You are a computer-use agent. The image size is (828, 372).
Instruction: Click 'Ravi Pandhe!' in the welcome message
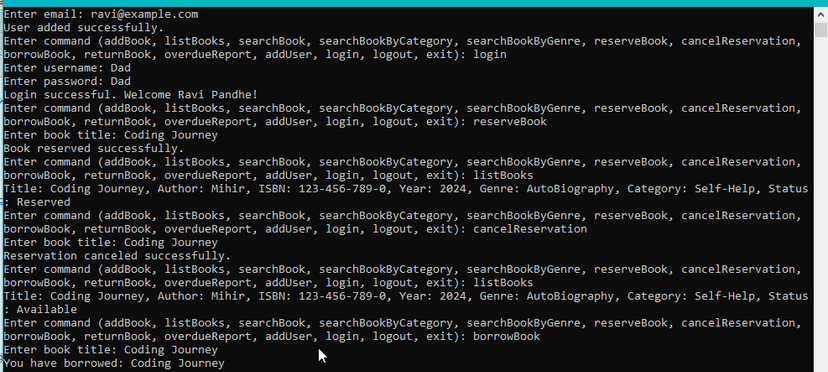tap(218, 95)
